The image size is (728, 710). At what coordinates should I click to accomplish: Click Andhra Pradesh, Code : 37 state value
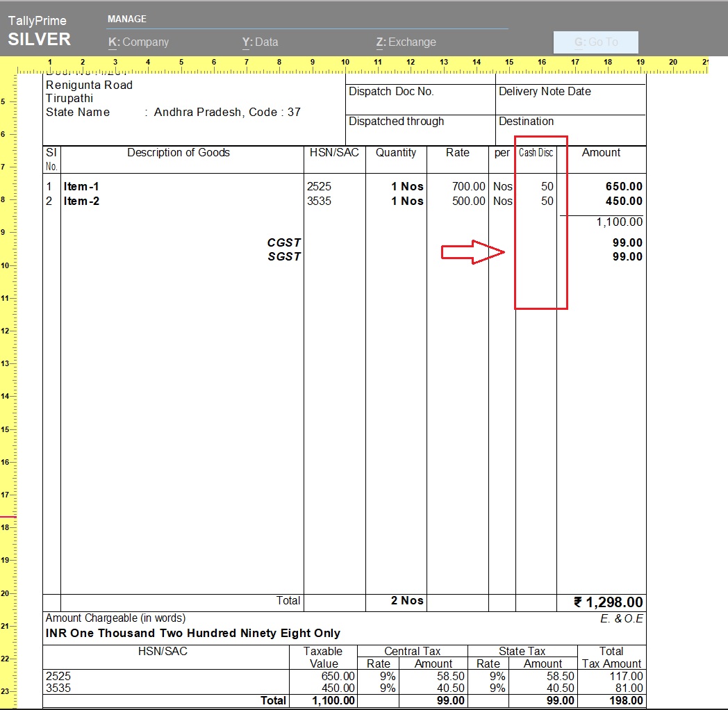[x=228, y=113]
